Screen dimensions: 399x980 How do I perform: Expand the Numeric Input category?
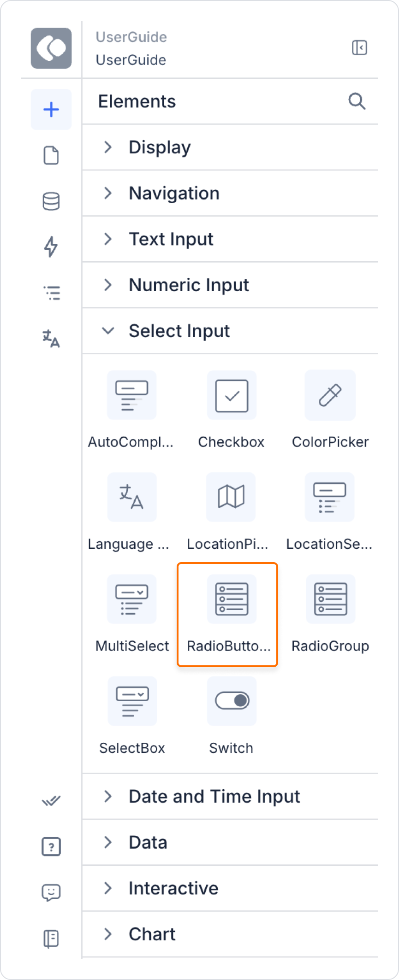click(230, 285)
